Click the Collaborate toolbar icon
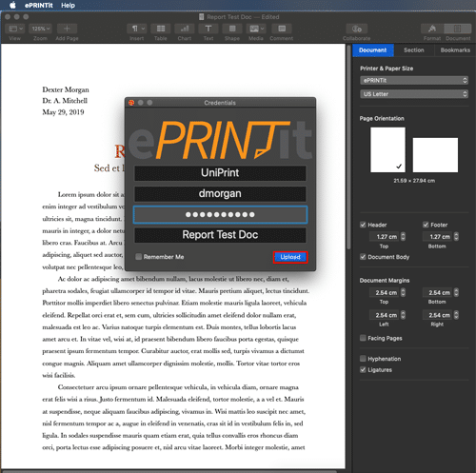Viewport: 476px width, 473px height. (357, 29)
